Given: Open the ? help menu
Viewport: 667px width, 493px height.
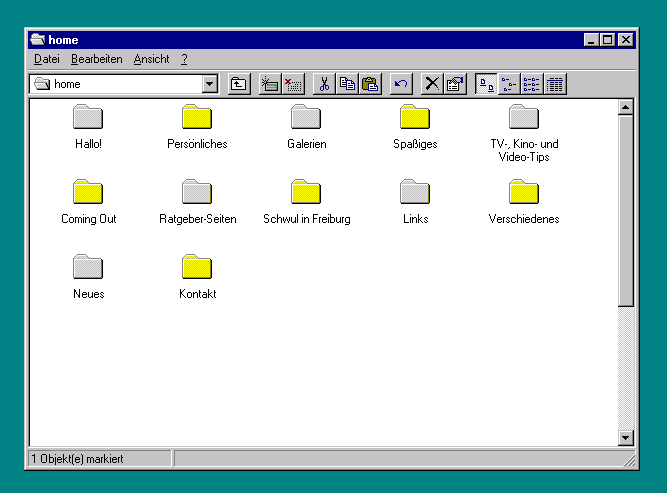Looking at the screenshot, I should [184, 59].
